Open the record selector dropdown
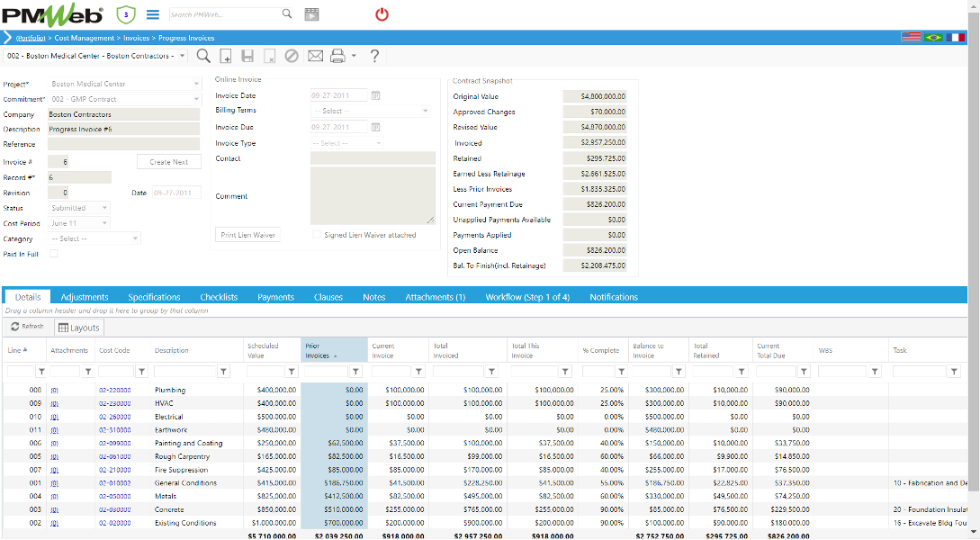 coord(183,56)
